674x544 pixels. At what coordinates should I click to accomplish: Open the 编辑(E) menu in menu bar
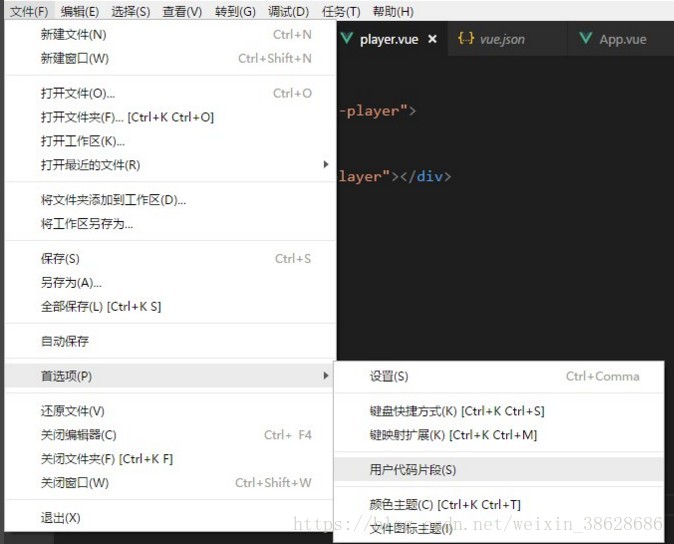(x=80, y=11)
